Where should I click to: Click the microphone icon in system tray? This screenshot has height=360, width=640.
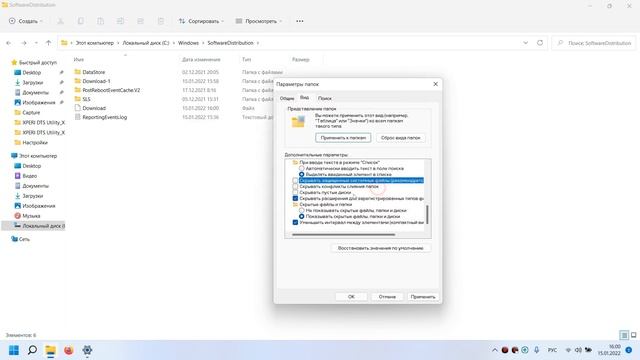[x=536, y=350]
